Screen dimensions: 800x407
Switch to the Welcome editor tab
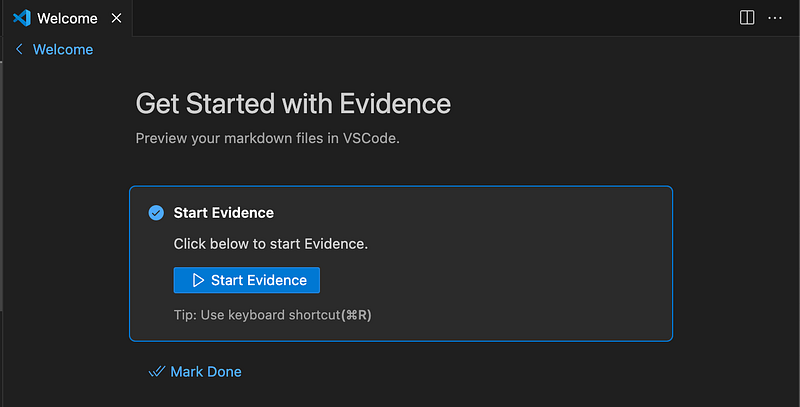click(x=67, y=18)
